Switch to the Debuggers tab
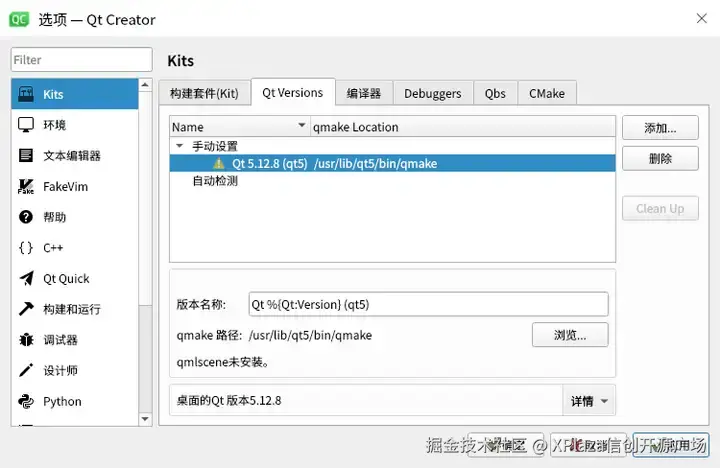Viewport: 720px width, 468px height. pos(433,93)
